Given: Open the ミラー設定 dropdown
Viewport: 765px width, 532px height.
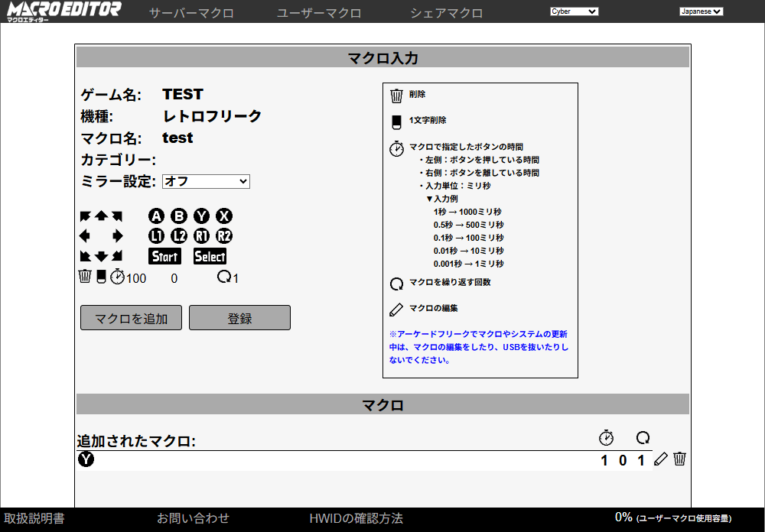Looking at the screenshot, I should pos(206,181).
